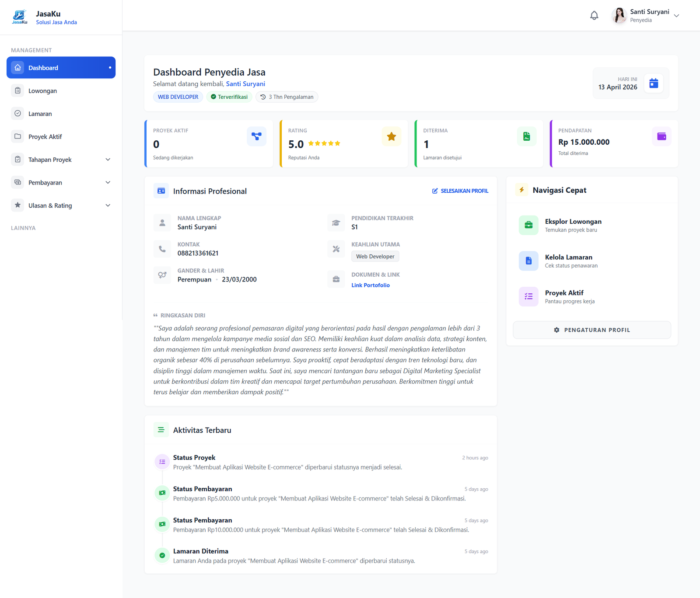Click the wallet icon in Pendapatan card
Screen dimensions: 700x598
tap(661, 136)
